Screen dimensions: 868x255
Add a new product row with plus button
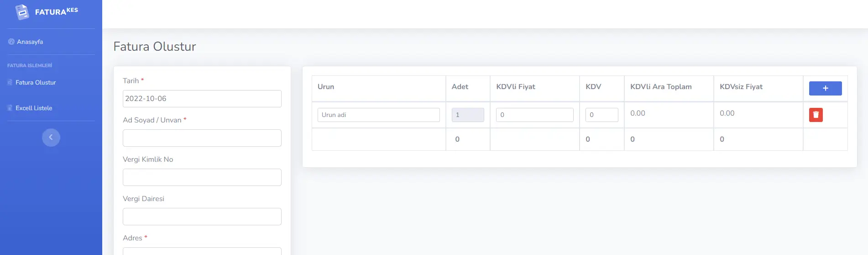click(825, 88)
